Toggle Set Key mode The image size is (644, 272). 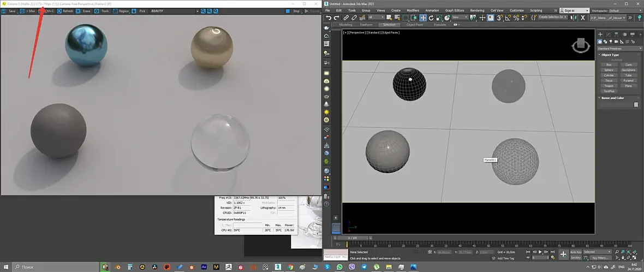(x=575, y=257)
